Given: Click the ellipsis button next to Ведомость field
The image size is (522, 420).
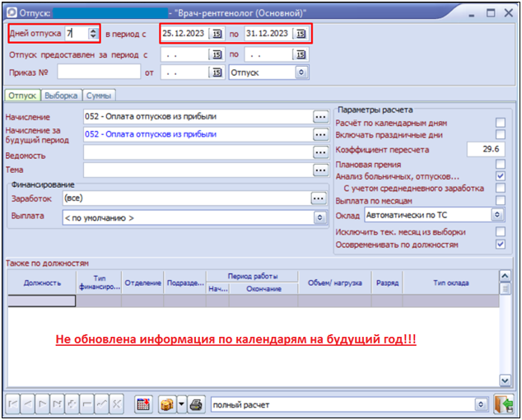Looking at the screenshot, I should 320,152.
